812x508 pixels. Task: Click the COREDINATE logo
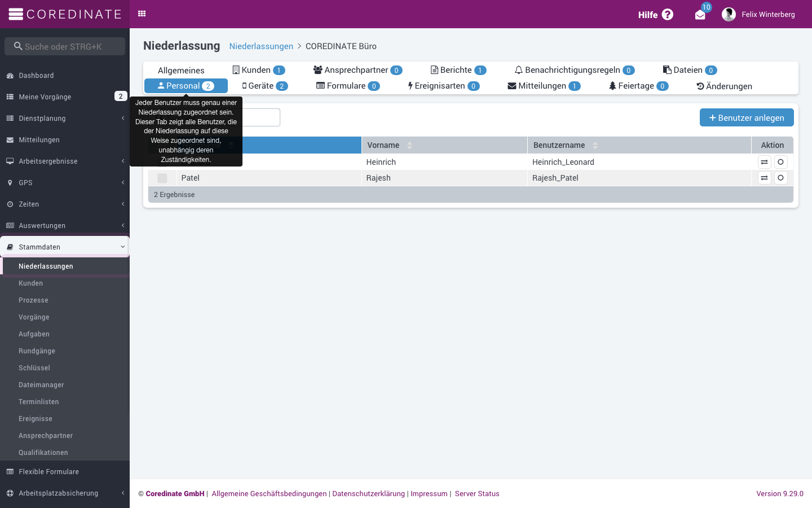point(65,14)
